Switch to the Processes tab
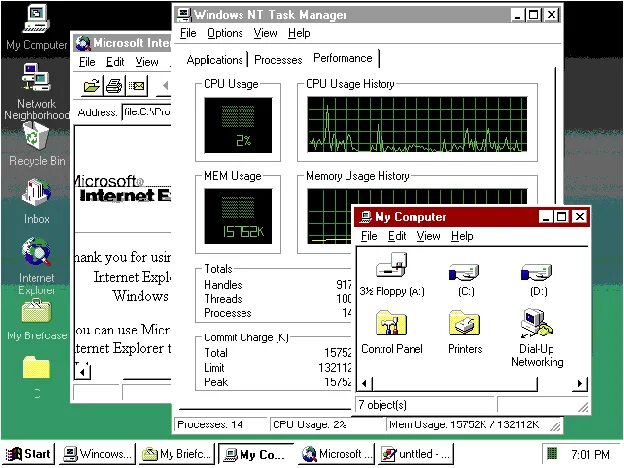Image resolution: width=624 pixels, height=468 pixels. [x=278, y=60]
